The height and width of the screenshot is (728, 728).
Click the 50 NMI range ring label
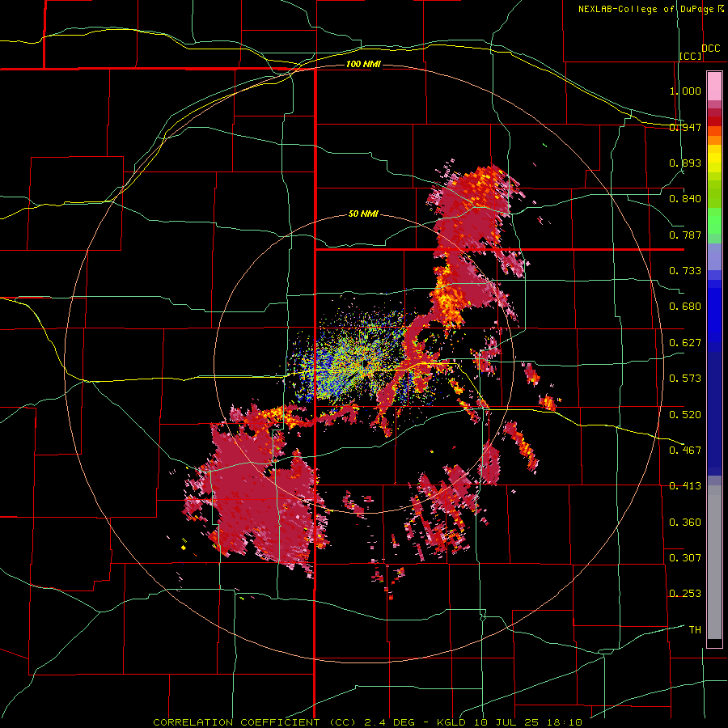tap(363, 214)
